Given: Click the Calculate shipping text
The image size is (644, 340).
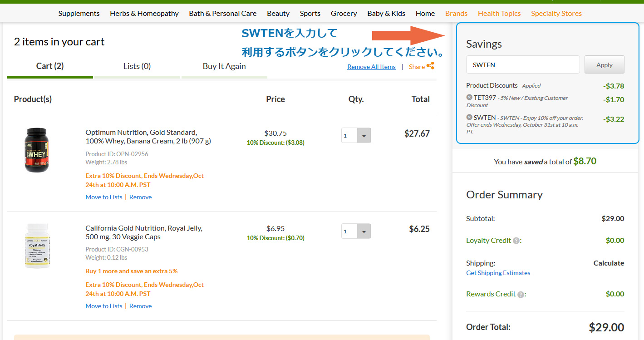Looking at the screenshot, I should click(x=609, y=263).
